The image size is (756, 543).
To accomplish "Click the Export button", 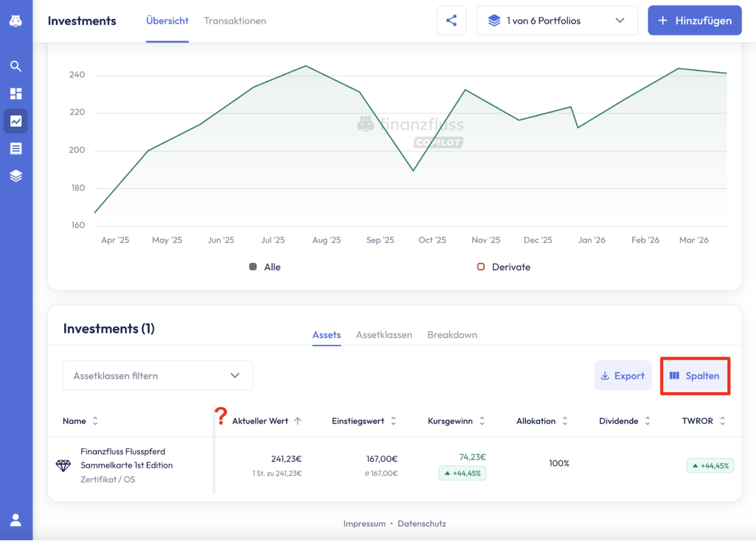I will pyautogui.click(x=622, y=376).
